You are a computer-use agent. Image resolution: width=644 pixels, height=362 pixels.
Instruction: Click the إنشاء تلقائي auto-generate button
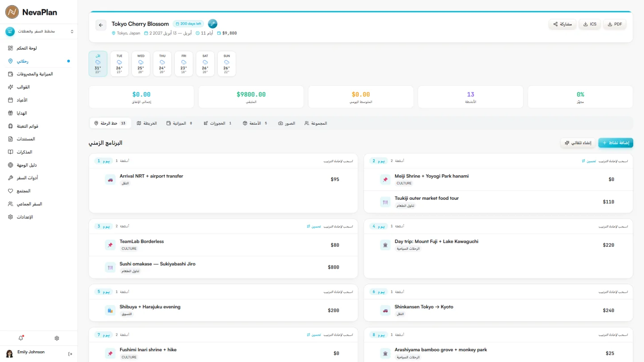click(x=578, y=143)
